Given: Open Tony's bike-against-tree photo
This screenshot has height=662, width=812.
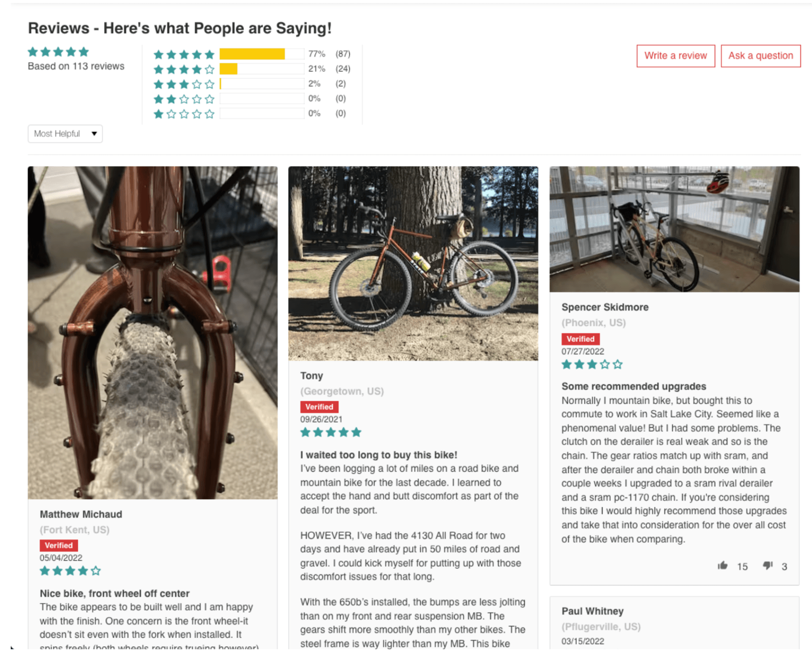Looking at the screenshot, I should click(413, 263).
